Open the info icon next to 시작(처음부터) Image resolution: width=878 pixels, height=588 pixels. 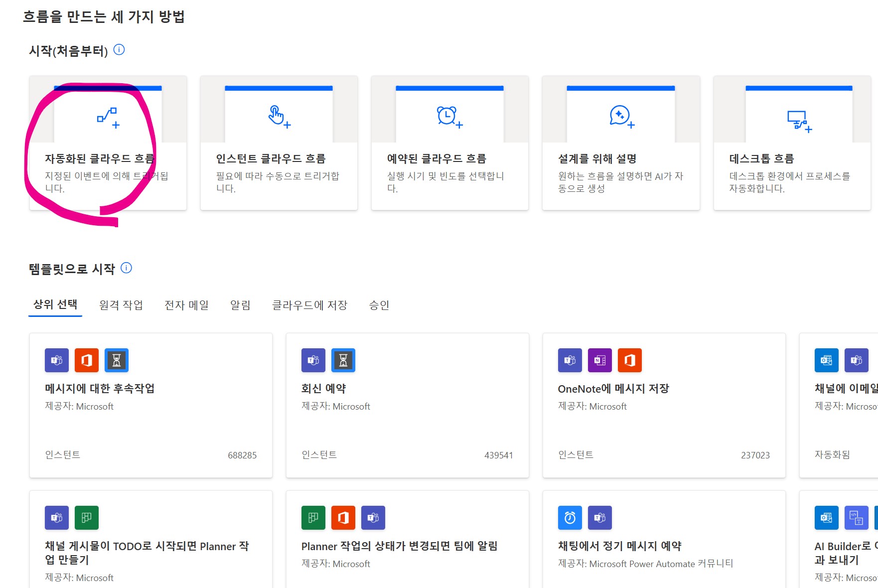[x=119, y=50]
